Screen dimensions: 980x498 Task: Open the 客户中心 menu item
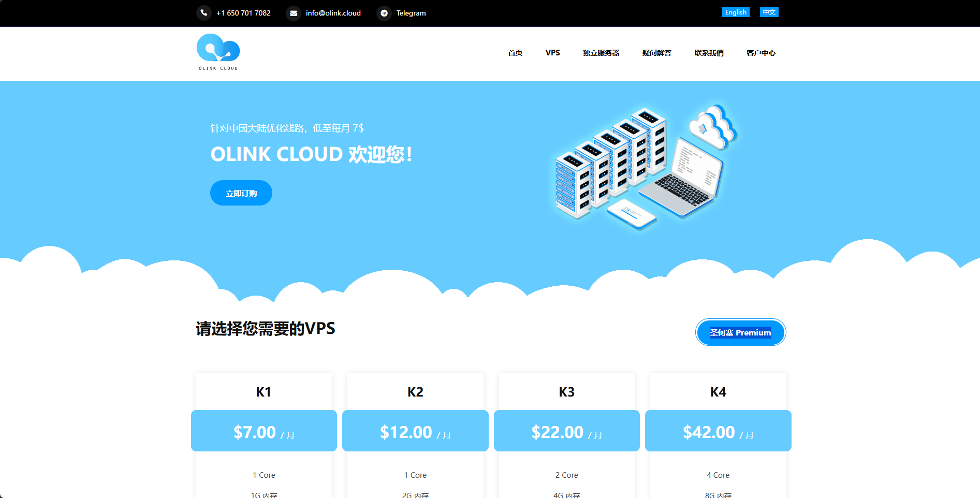pos(761,53)
